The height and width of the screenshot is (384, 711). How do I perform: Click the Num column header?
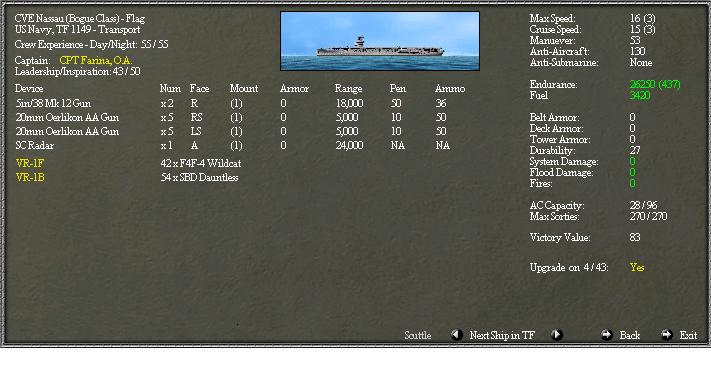click(x=170, y=88)
